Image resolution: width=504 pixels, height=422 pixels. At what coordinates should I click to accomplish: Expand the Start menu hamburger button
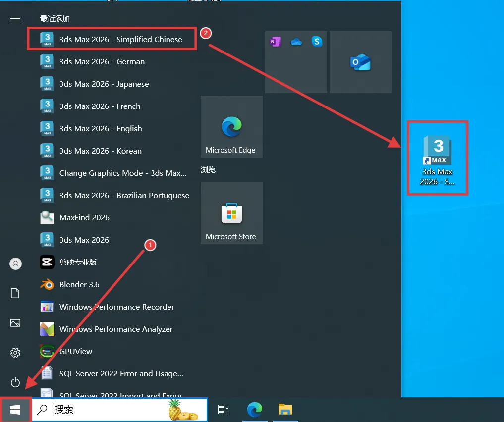[15, 19]
